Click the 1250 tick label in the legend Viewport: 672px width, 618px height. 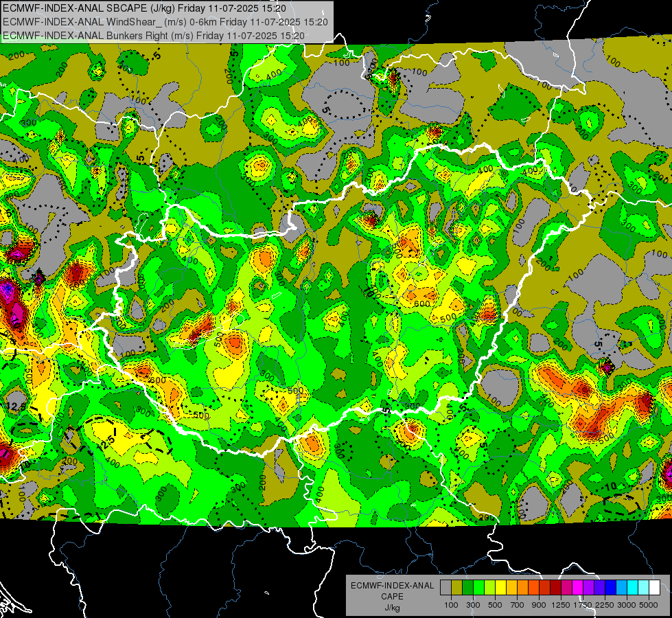(561, 605)
